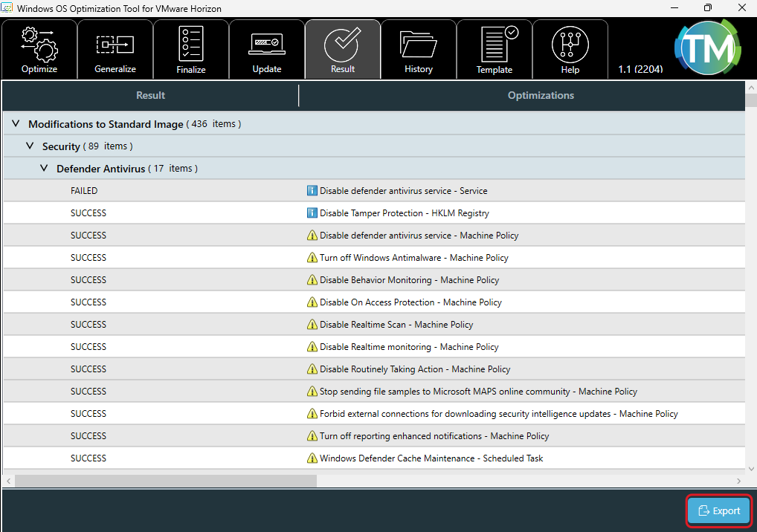This screenshot has width=757, height=532.
Task: Click the horizontal scrollbar right arrow
Action: pyautogui.click(x=738, y=481)
